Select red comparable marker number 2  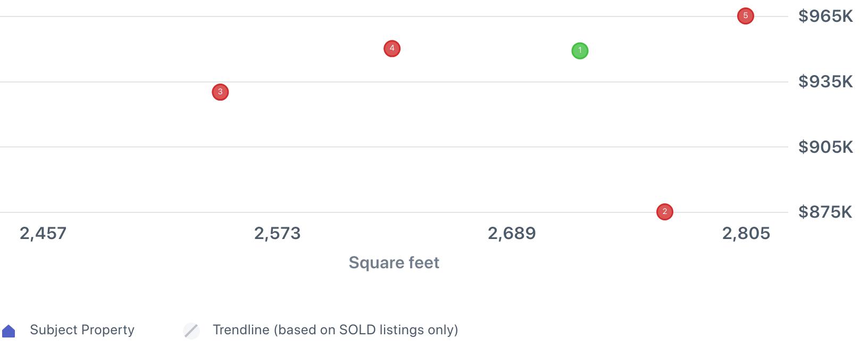click(664, 212)
